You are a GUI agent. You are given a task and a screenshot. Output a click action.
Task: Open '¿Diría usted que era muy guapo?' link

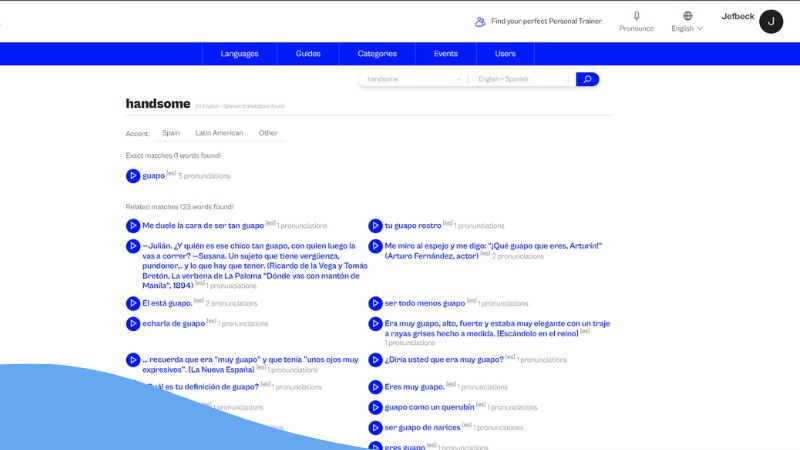(x=444, y=360)
